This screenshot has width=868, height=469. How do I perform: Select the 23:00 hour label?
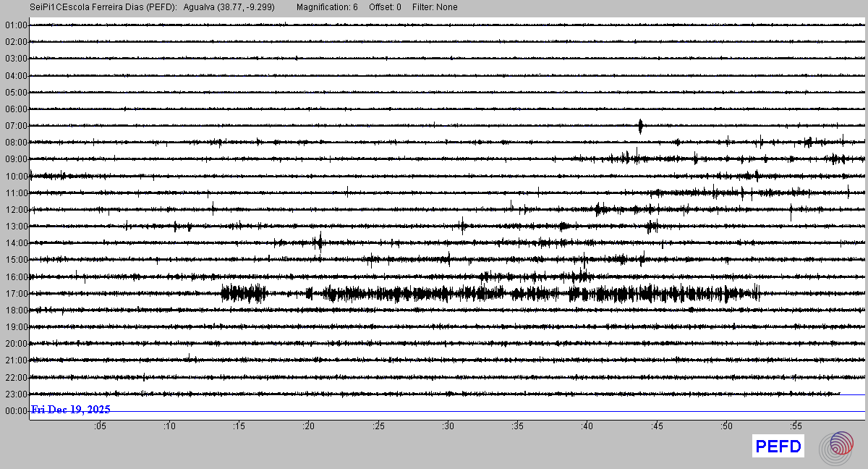pos(16,394)
